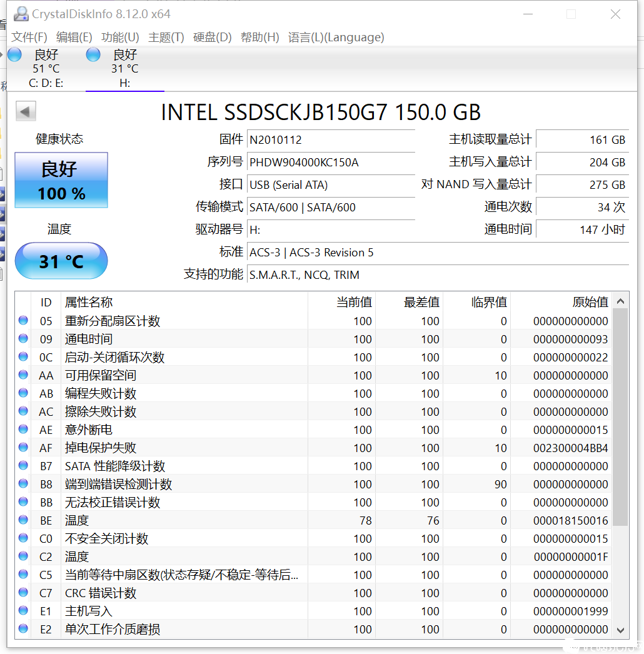Open the 帮助(H) menu
Screen dimensions: 644x654
(260, 37)
